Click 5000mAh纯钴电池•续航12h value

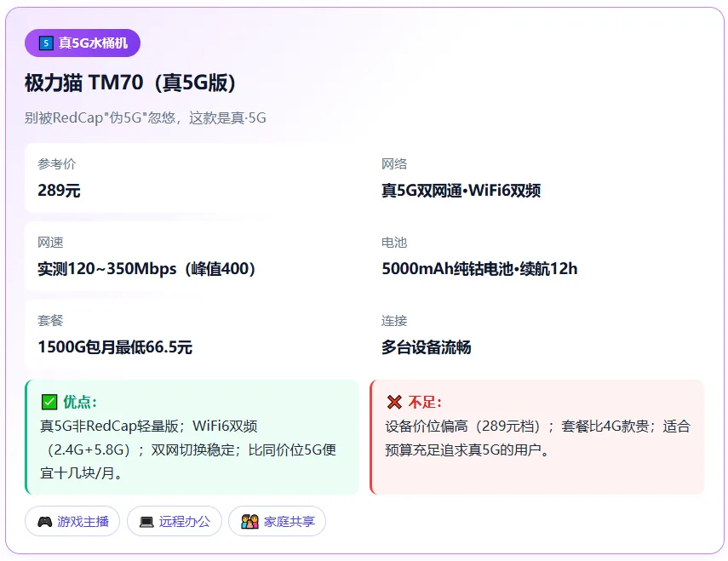(x=479, y=269)
